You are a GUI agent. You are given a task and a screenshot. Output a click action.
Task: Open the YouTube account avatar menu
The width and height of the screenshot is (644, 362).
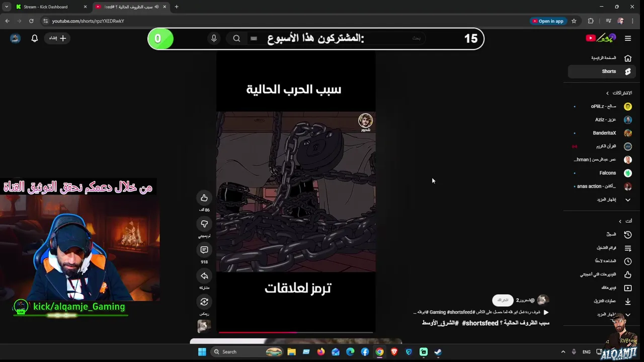tap(15, 38)
